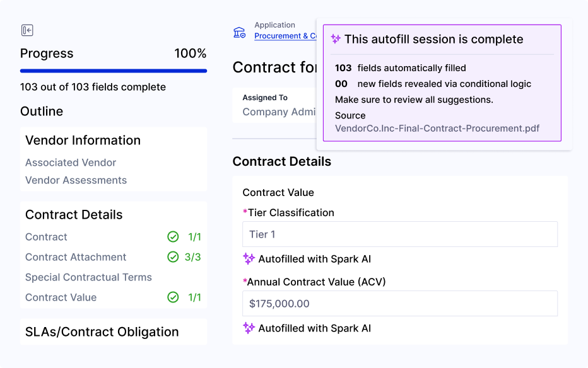This screenshot has height=368, width=588.
Task: Click Spark AI icon below Tier Classification
Action: tap(249, 258)
